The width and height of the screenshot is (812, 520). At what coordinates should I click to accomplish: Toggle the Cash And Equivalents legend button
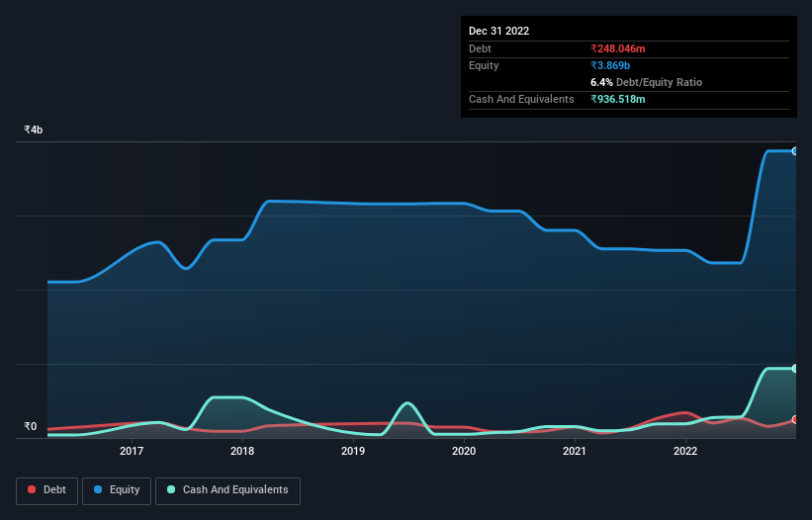coord(227,490)
